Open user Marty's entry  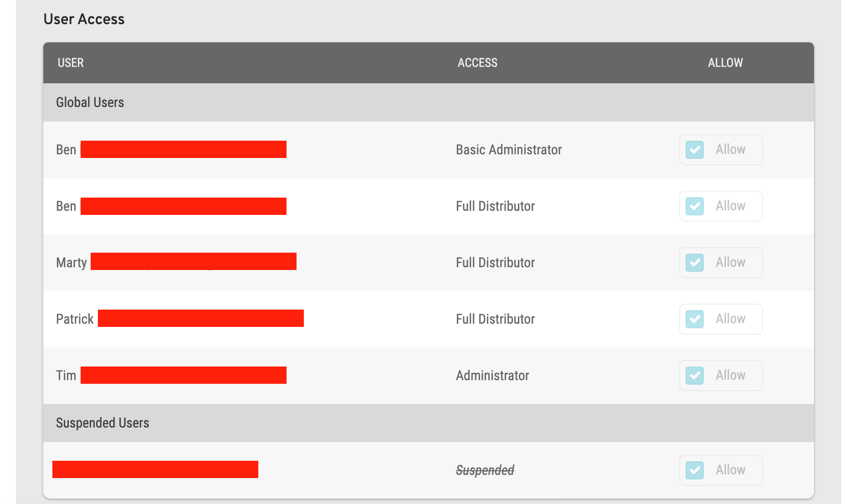72,263
